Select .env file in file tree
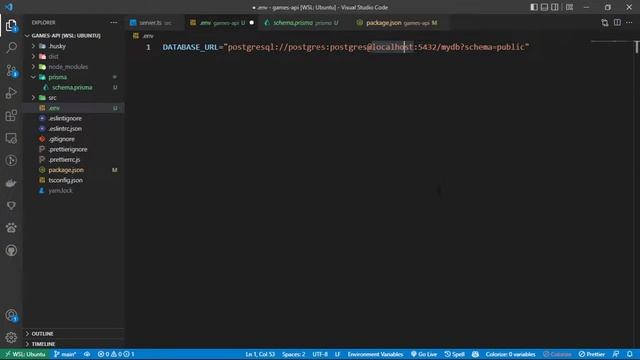This screenshot has width=640, height=360. (x=73, y=108)
